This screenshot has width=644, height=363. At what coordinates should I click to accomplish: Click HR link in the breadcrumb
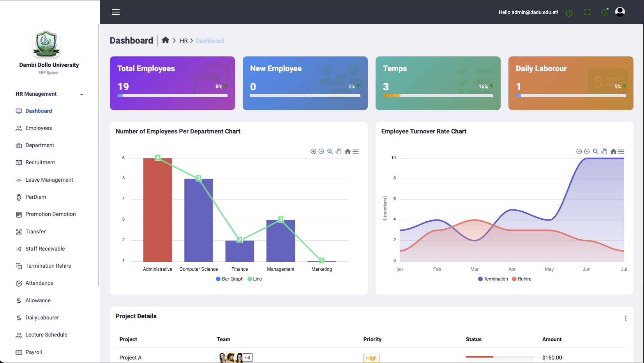(183, 41)
